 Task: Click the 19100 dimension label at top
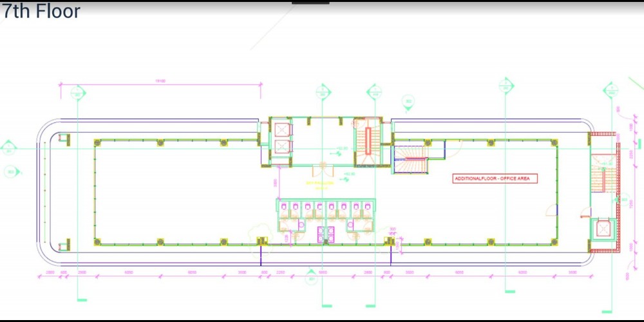pos(160,81)
